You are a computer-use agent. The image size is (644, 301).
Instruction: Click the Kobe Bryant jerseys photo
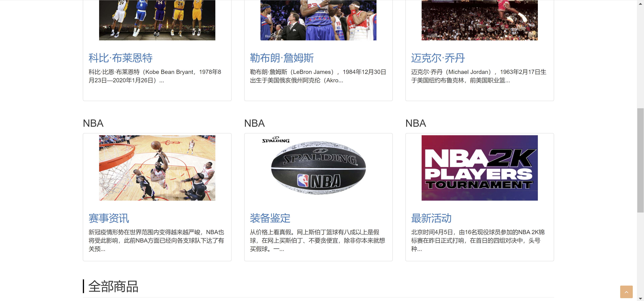click(x=157, y=20)
